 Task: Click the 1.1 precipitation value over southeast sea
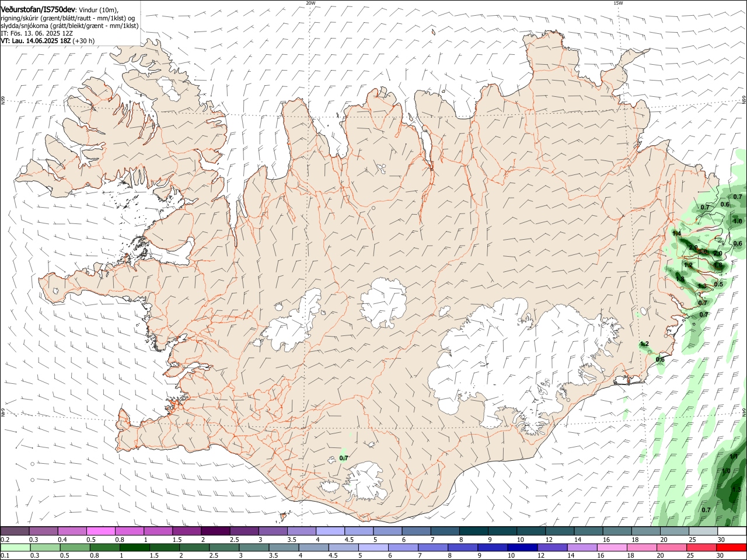click(x=734, y=456)
